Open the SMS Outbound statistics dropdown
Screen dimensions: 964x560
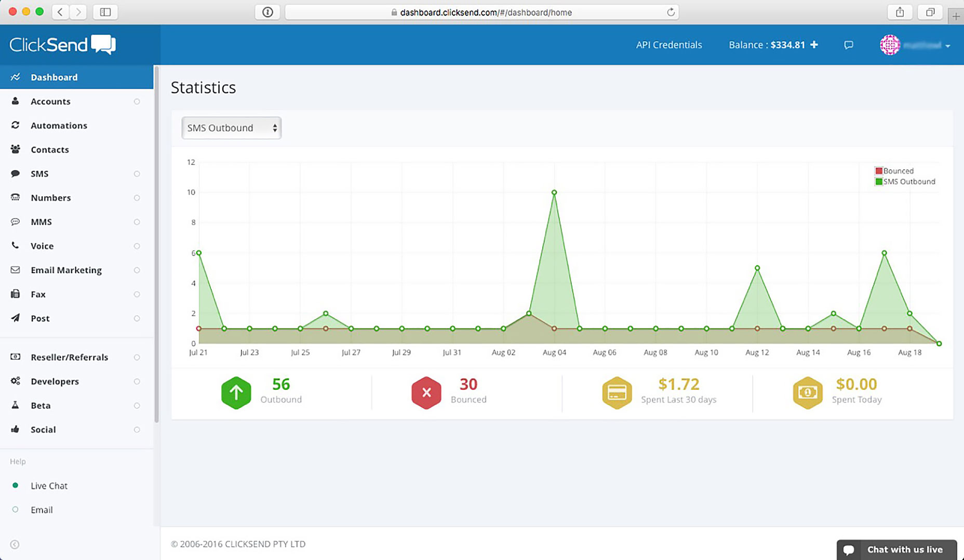coord(231,128)
